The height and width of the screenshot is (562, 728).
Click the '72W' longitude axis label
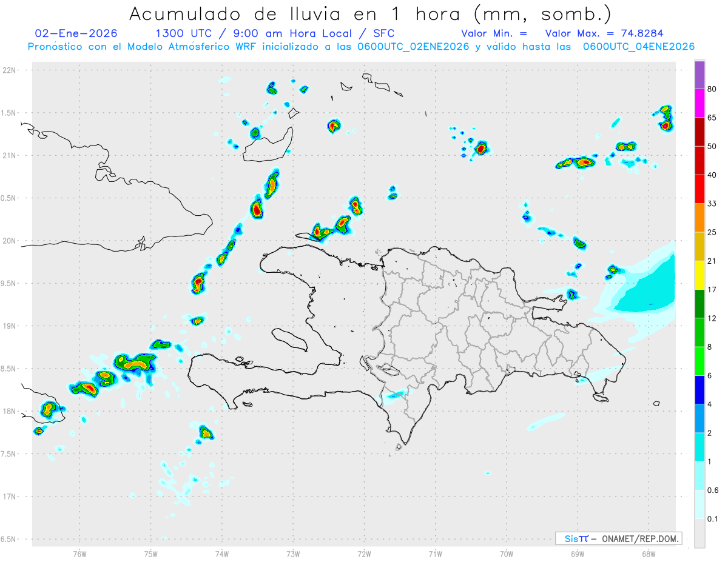(x=364, y=553)
